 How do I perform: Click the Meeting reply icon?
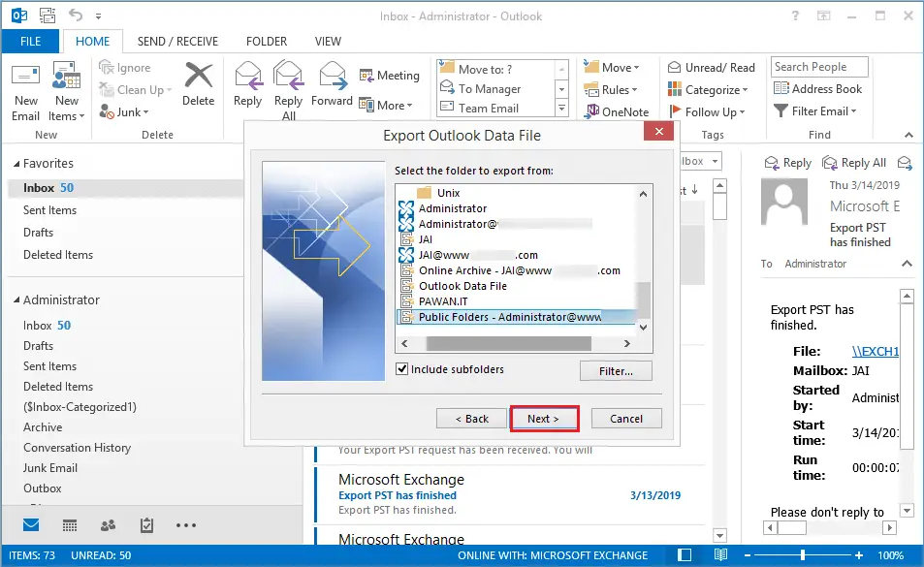[366, 76]
